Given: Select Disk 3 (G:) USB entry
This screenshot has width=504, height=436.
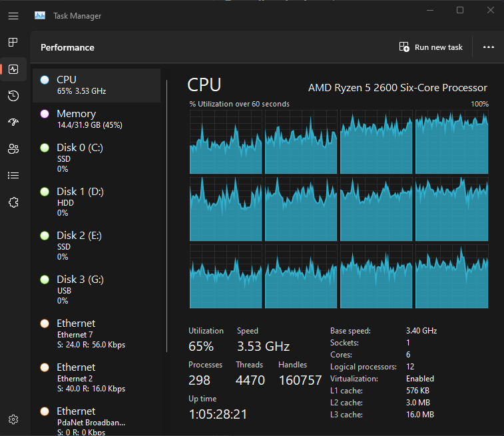Looking at the screenshot, I should 97,290.
